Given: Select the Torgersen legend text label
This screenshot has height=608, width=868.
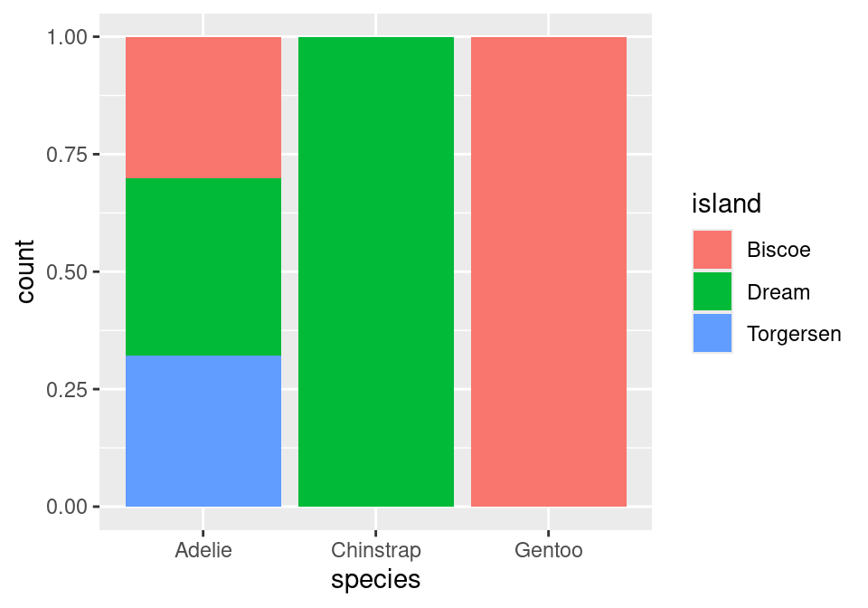Looking at the screenshot, I should click(794, 334).
